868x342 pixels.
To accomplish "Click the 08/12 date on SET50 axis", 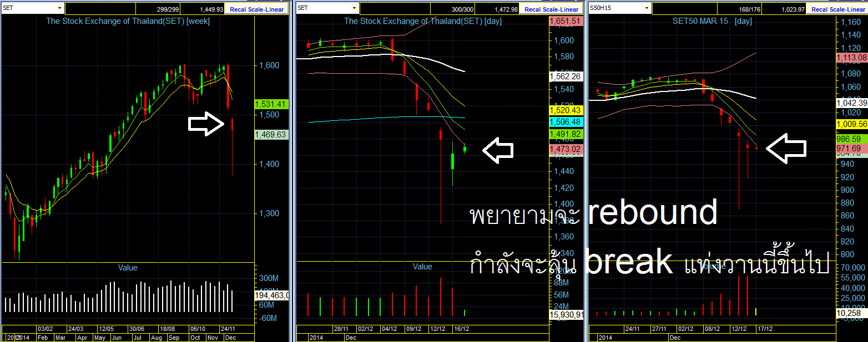I will click(x=712, y=329).
